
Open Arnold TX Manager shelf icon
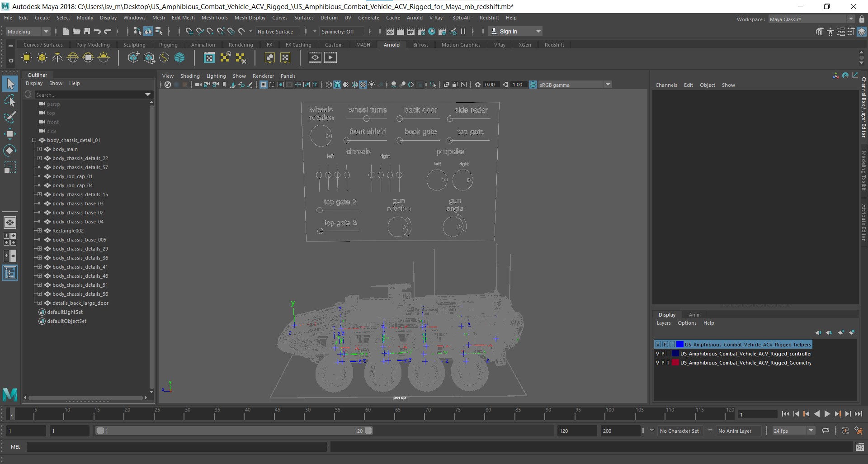coord(209,57)
